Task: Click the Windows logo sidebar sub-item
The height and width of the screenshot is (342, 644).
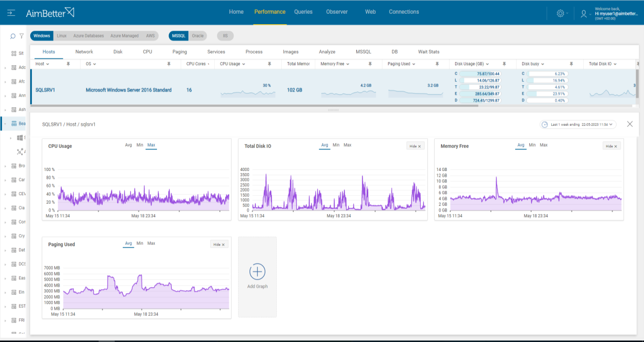Action: 20,138
